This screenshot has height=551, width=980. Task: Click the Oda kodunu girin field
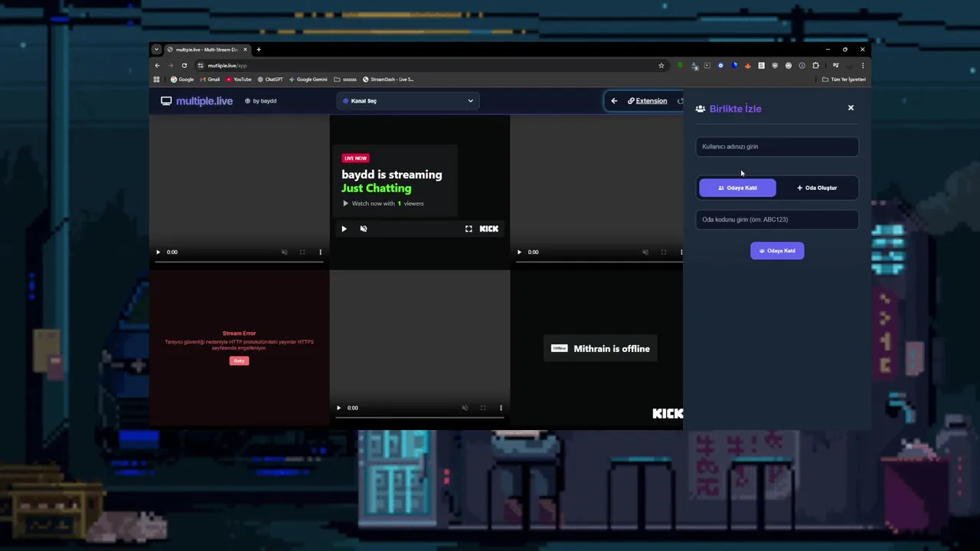pyautogui.click(x=777, y=220)
